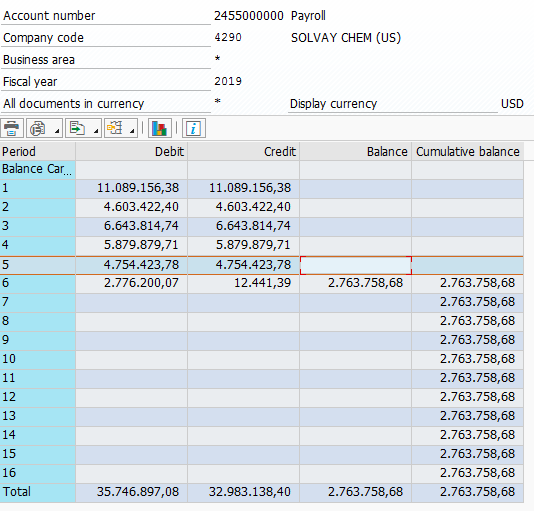Click the Debit column header

[131, 152]
